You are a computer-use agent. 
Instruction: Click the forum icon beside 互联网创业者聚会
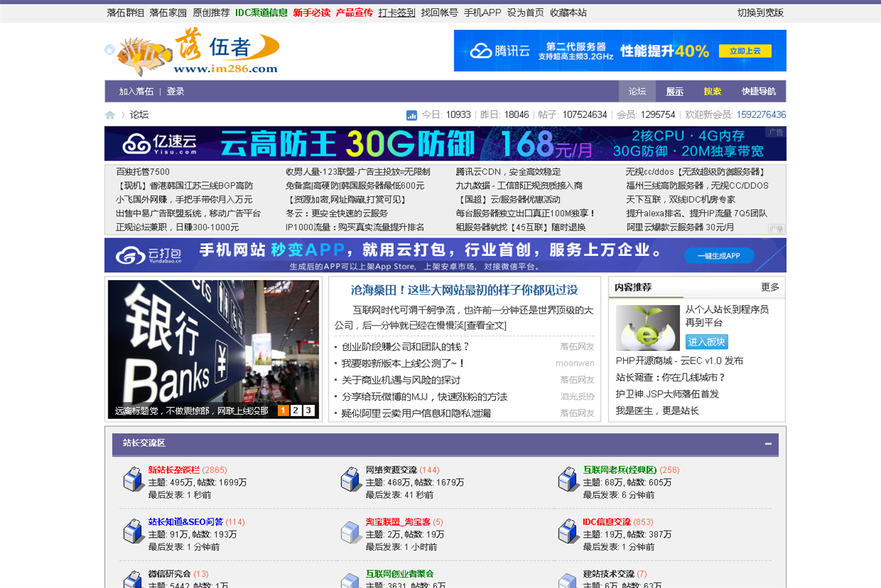click(x=352, y=580)
